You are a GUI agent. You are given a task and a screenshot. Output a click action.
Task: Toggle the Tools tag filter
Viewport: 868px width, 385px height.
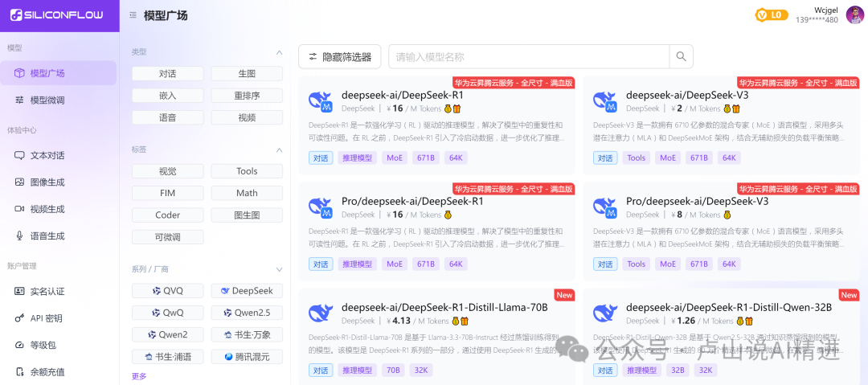tap(247, 171)
